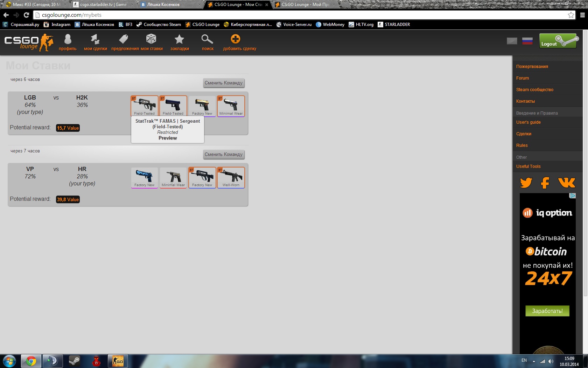Open the профиль page icon
Viewport: 588px width, 368px height.
(x=68, y=39)
